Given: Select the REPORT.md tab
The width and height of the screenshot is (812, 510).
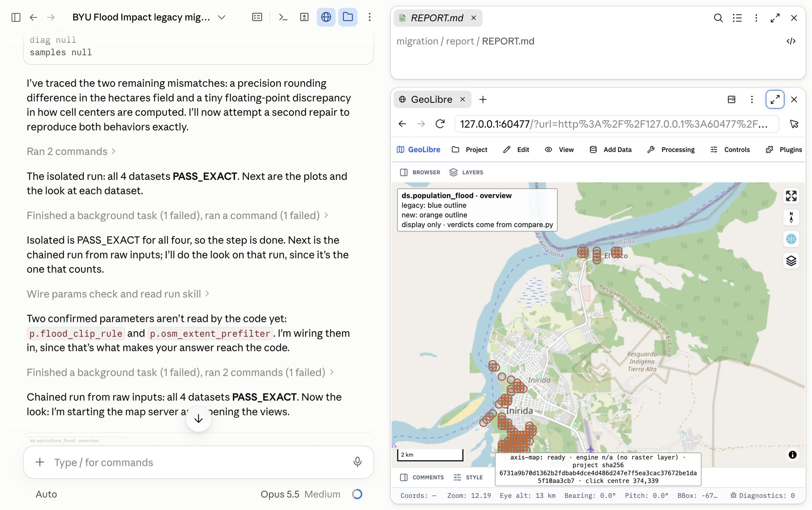Looking at the screenshot, I should [x=438, y=18].
